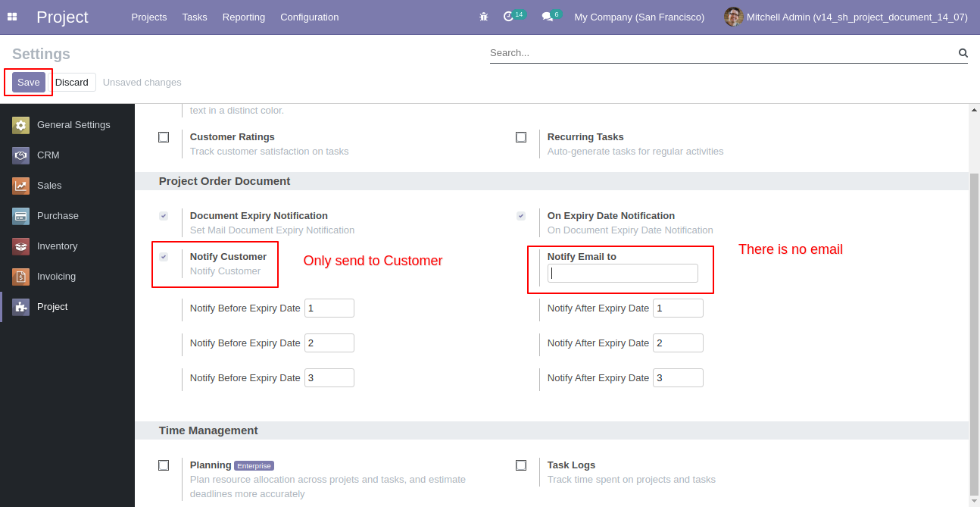This screenshot has width=980, height=507.
Task: Open CRM settings in sidebar
Action: tap(67, 155)
